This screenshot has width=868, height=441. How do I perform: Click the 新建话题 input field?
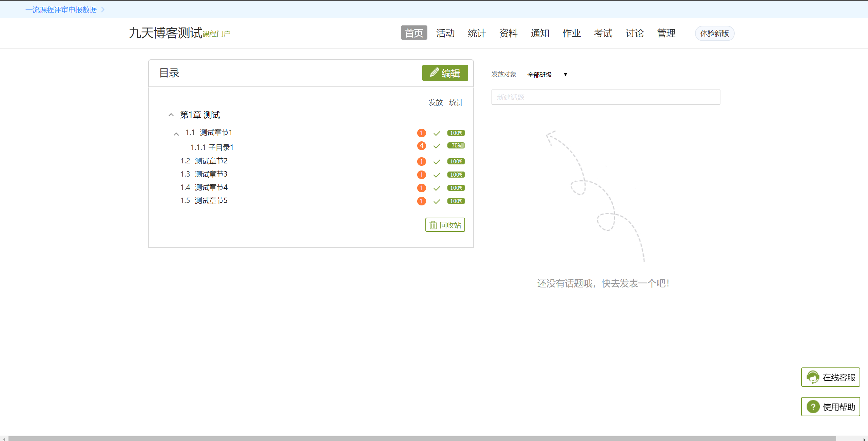click(605, 97)
